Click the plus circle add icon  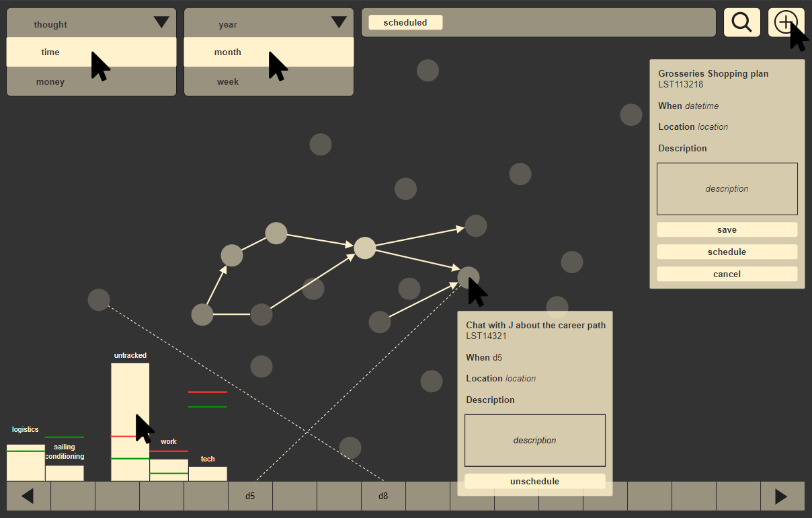tap(785, 22)
